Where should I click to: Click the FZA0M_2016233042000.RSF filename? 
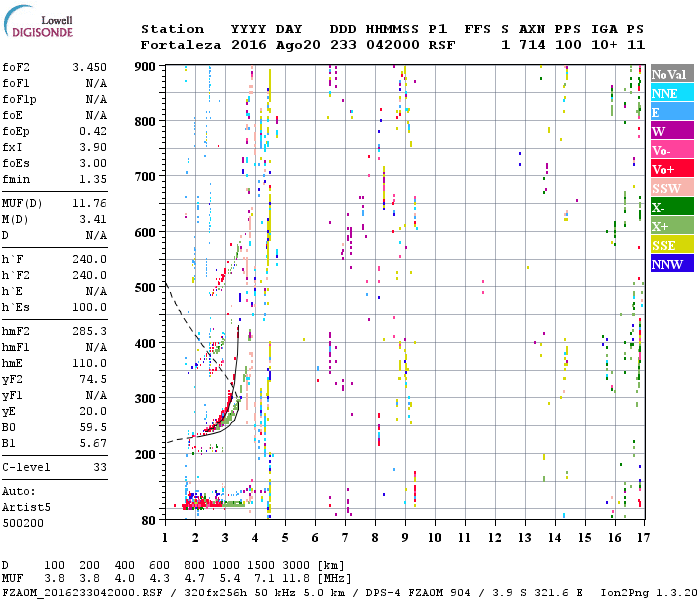tap(82, 593)
